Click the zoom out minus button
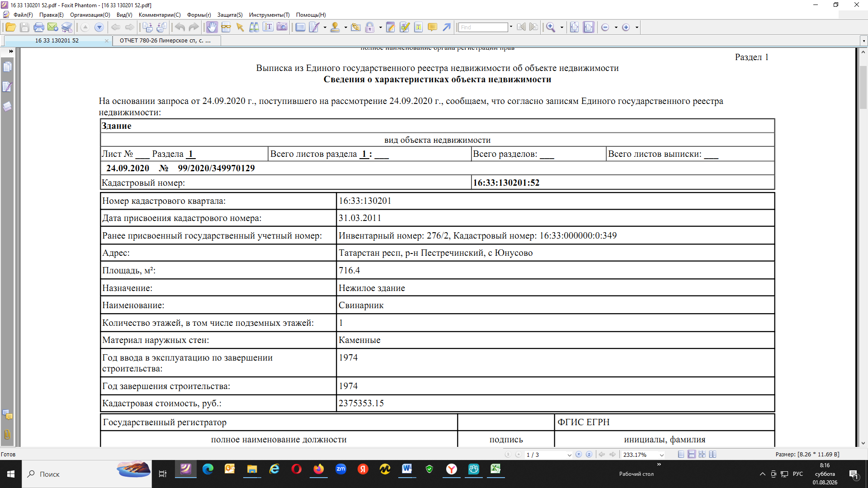Image resolution: width=868 pixels, height=488 pixels. pyautogui.click(x=605, y=28)
